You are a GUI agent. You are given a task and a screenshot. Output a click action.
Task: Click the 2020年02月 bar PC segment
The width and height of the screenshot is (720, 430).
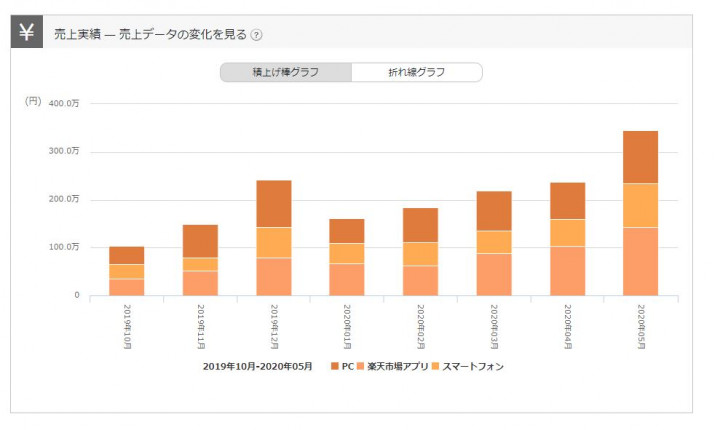[420, 225]
